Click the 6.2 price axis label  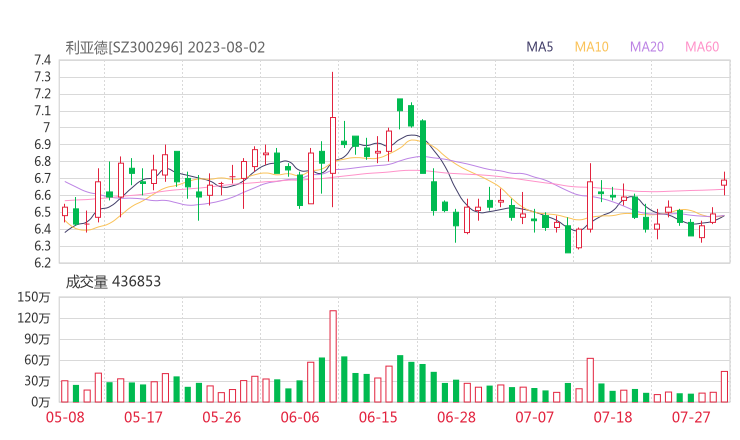42,263
